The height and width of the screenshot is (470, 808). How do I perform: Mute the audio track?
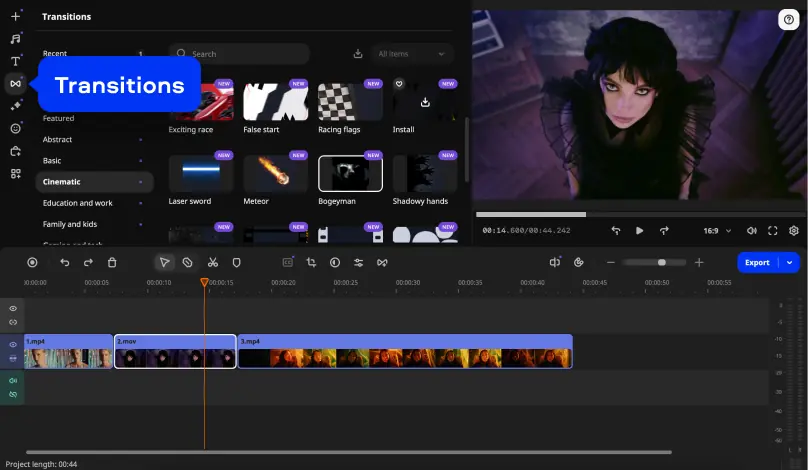(x=13, y=380)
